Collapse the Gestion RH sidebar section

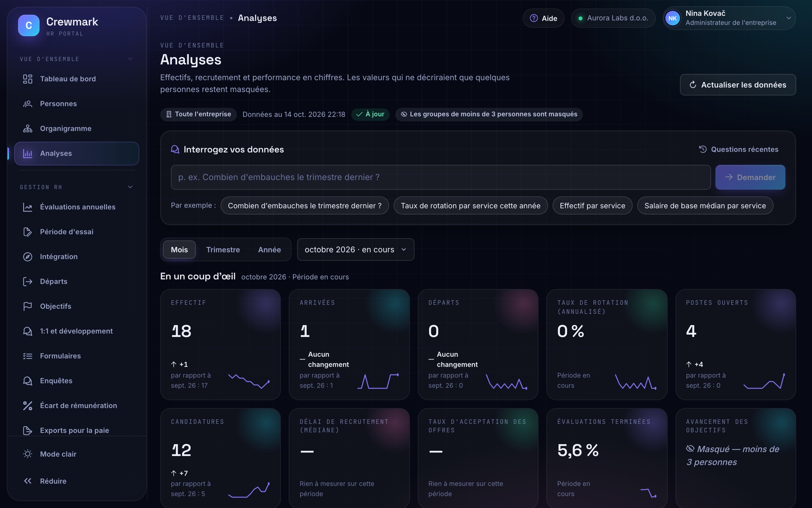click(130, 187)
